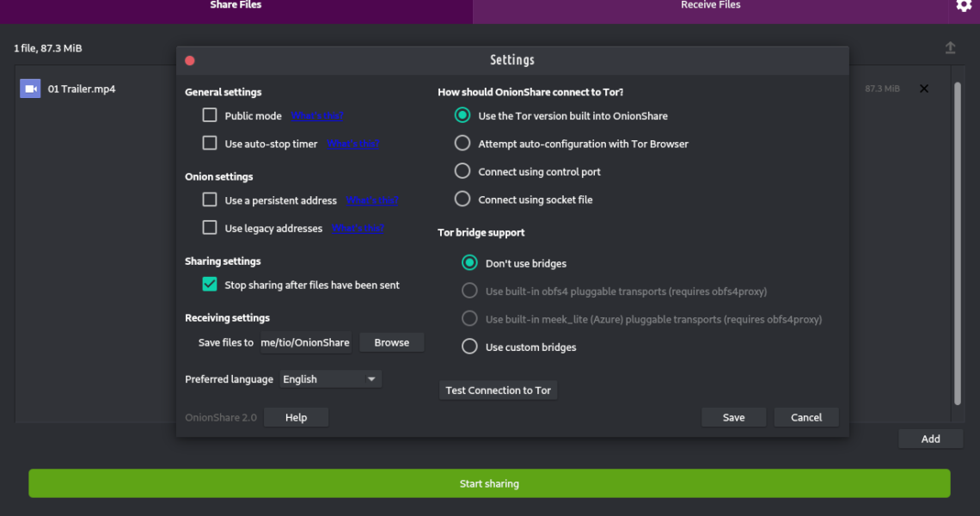Toggle the Use auto-stop timer checkbox
Image resolution: width=980 pixels, height=516 pixels.
coord(210,144)
